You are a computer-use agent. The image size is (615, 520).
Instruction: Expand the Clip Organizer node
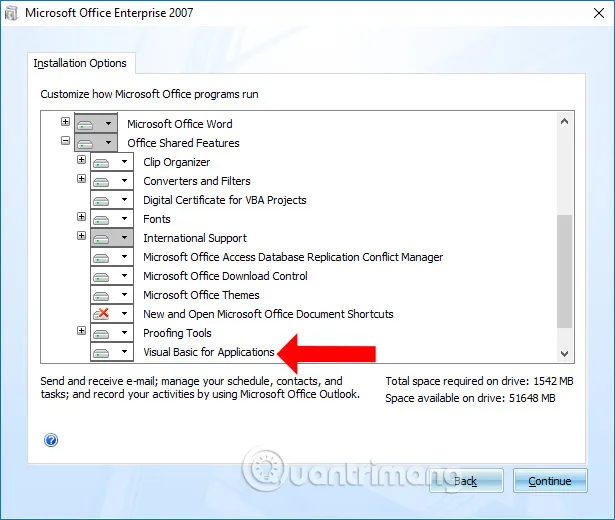(82, 160)
